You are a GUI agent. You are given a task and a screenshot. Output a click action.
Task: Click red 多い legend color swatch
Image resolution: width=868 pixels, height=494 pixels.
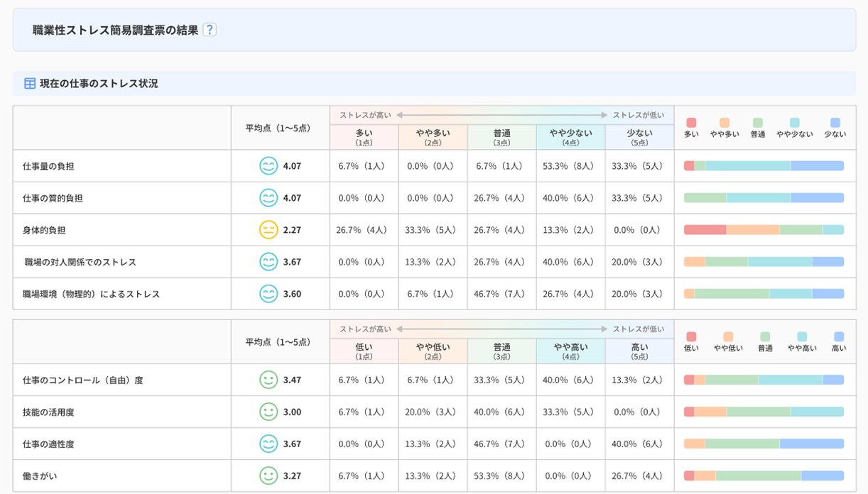691,123
